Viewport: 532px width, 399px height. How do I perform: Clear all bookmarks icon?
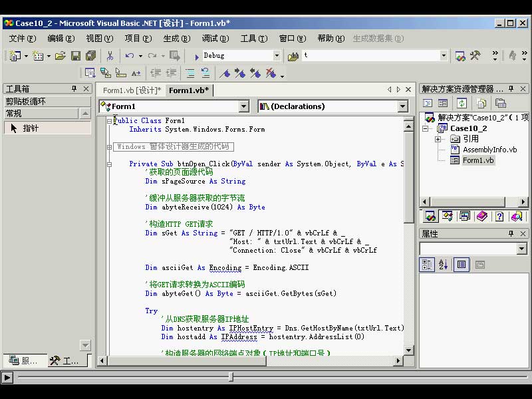click(x=271, y=73)
